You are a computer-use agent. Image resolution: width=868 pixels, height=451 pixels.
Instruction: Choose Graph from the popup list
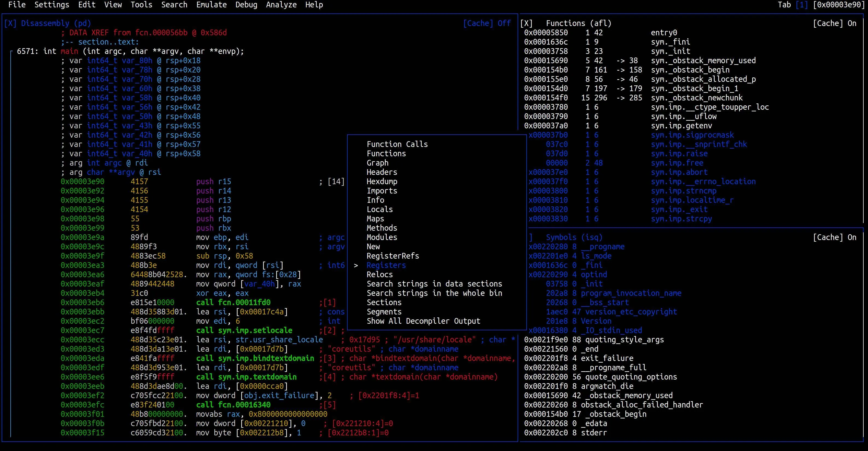[377, 163]
